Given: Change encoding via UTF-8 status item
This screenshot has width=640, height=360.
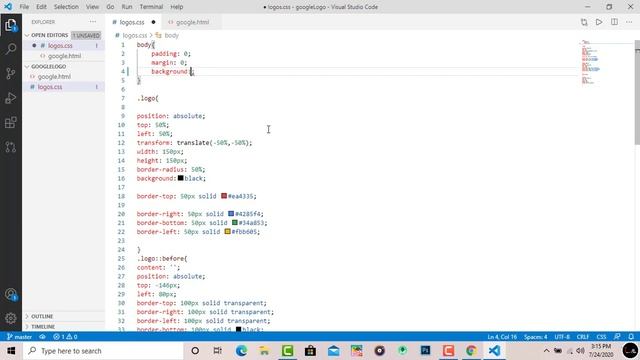Looking at the screenshot, I should tap(562, 337).
